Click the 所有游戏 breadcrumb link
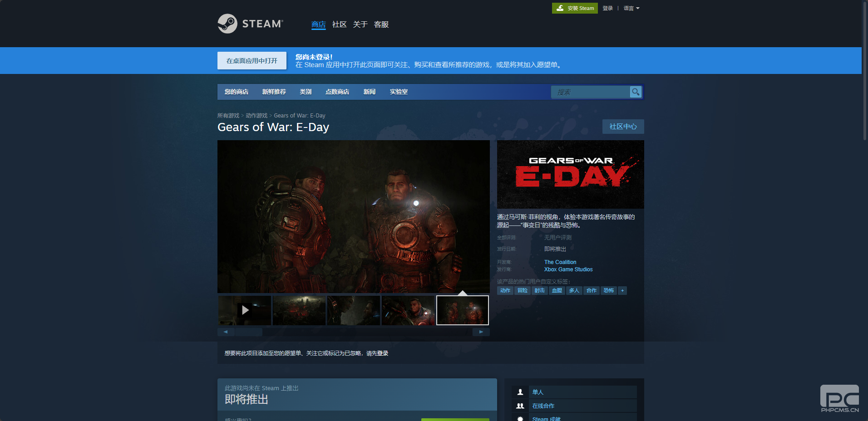Image resolution: width=868 pixels, height=421 pixels. [228, 116]
